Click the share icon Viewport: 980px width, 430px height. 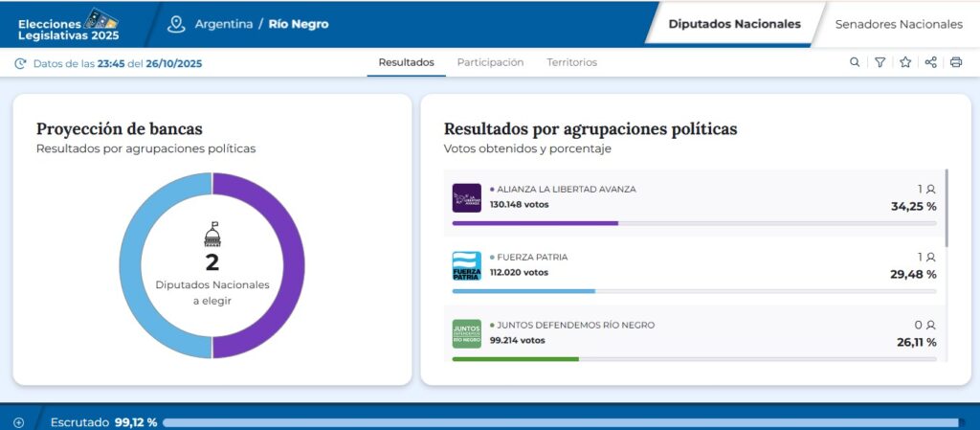(930, 62)
